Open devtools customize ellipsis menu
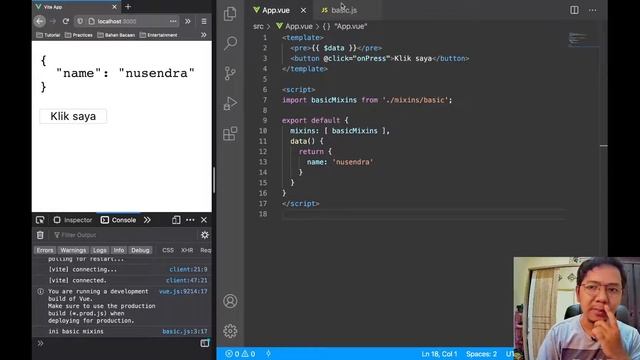This screenshot has width=640, height=360. [190, 220]
